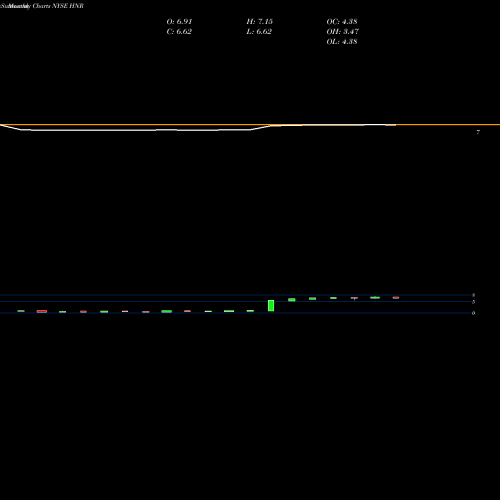This screenshot has width=500, height=500.
Task: Click the 'Charts NYSE HNB' title text
Action: (58, 6)
